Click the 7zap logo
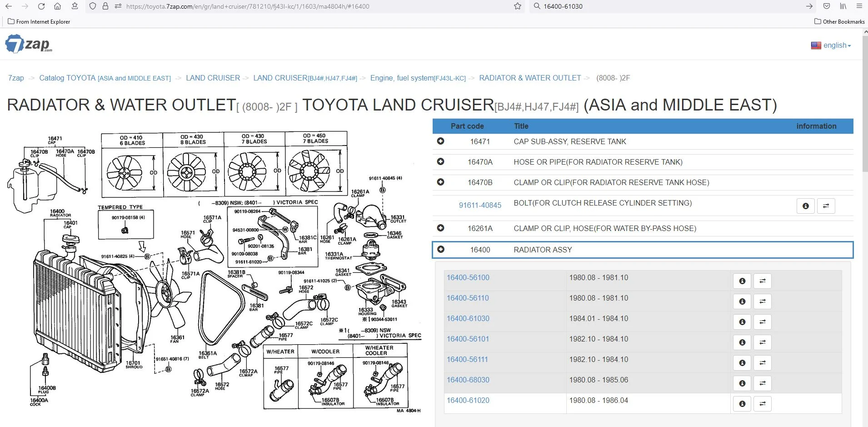The image size is (868, 427). pos(28,44)
